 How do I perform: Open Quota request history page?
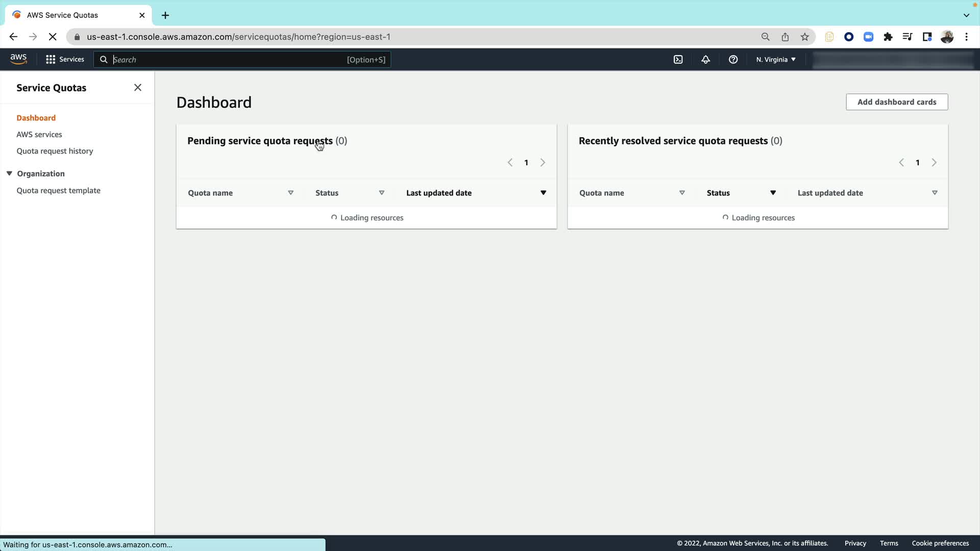click(x=55, y=151)
